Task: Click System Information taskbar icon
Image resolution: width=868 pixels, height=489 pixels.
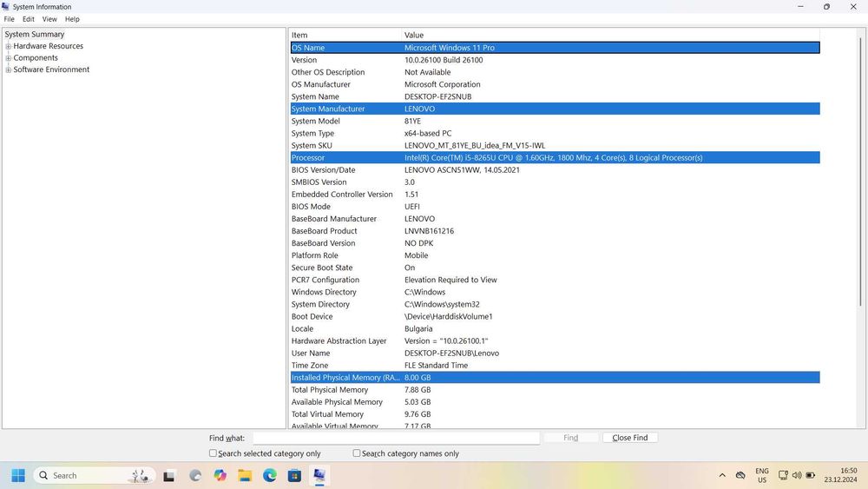Action: 319,475
